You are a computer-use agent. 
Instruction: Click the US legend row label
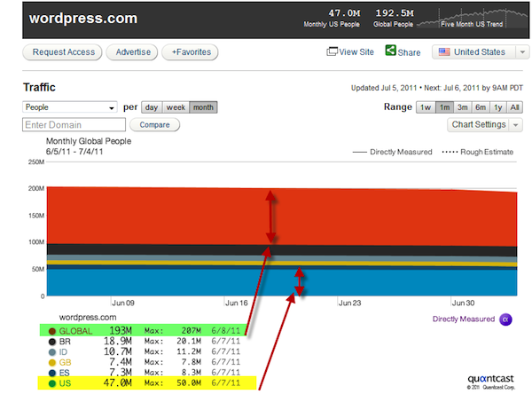[65, 383]
